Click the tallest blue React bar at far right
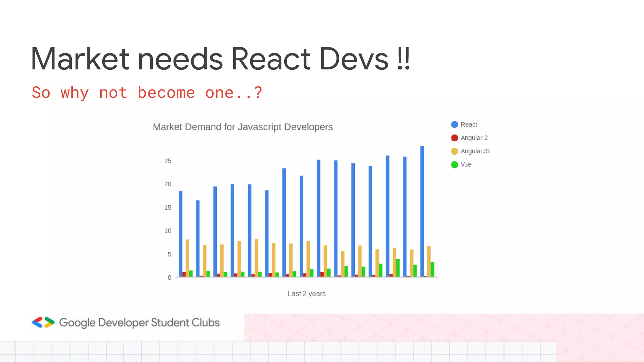Viewport: 644px width, 362px height. coord(422,211)
